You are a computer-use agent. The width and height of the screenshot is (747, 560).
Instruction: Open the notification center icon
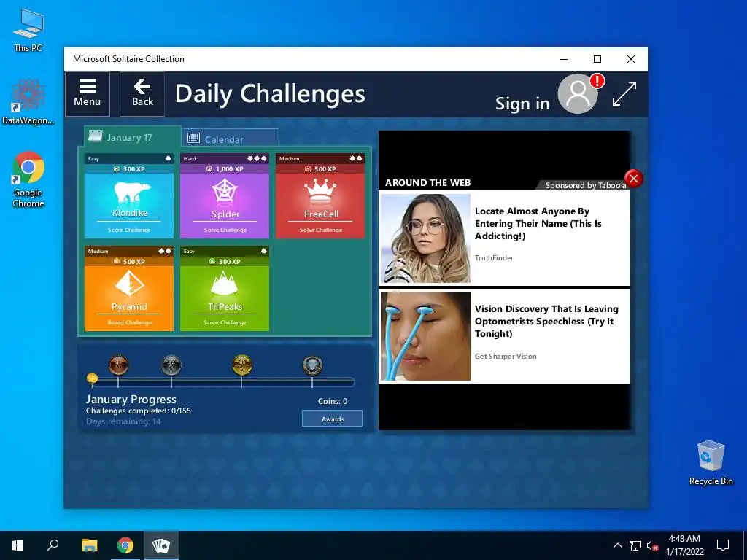[x=723, y=545]
